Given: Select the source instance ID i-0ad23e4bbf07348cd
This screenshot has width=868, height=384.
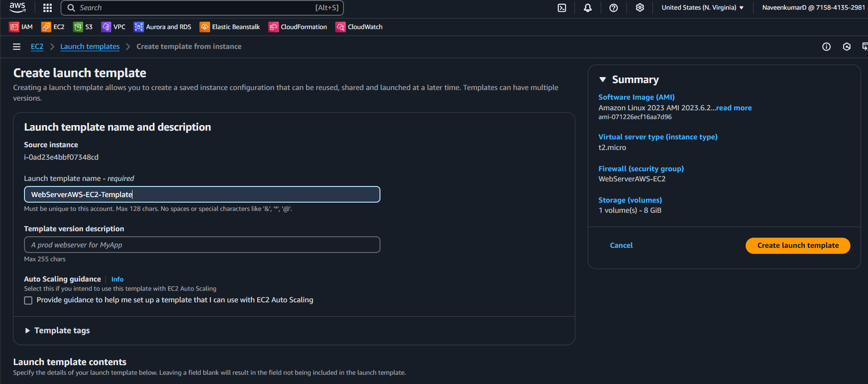Looking at the screenshot, I should tap(61, 157).
